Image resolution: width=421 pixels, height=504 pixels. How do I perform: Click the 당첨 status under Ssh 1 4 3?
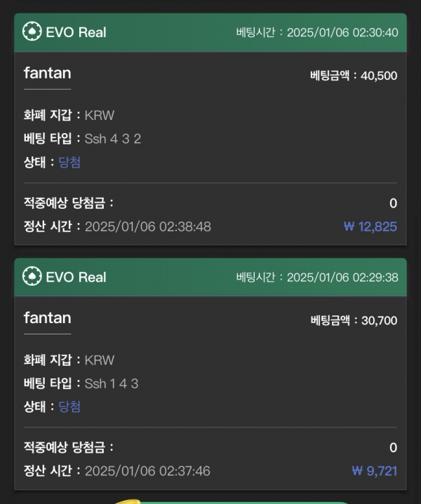69,407
